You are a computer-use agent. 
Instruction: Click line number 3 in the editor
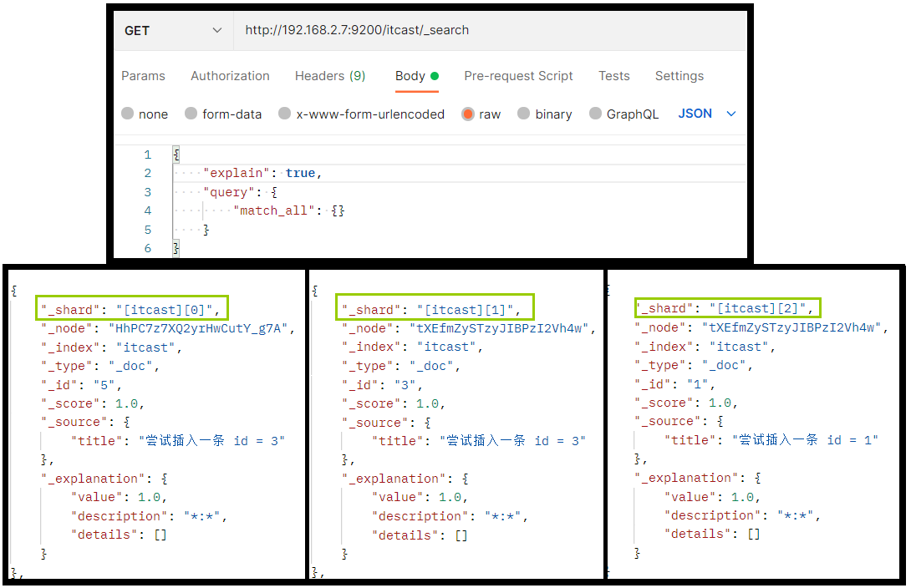148,192
